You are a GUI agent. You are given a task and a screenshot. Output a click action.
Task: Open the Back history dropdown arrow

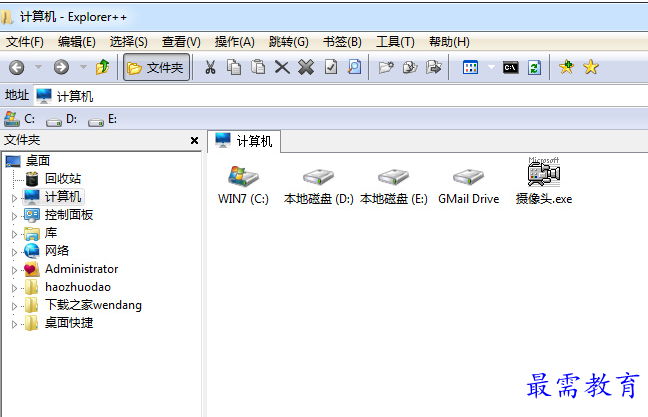click(x=38, y=67)
